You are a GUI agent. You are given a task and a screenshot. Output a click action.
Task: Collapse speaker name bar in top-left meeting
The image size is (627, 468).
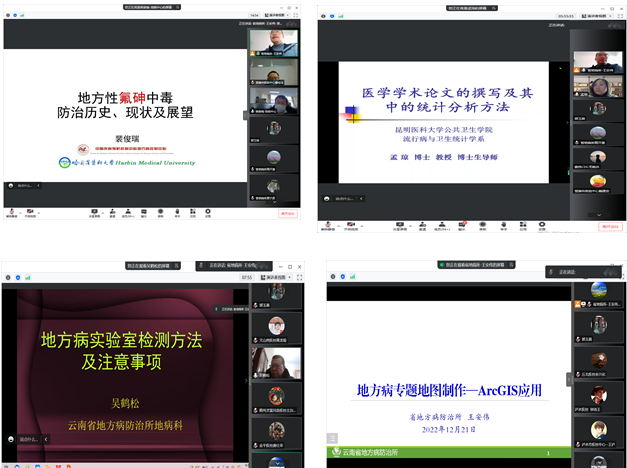38,186
